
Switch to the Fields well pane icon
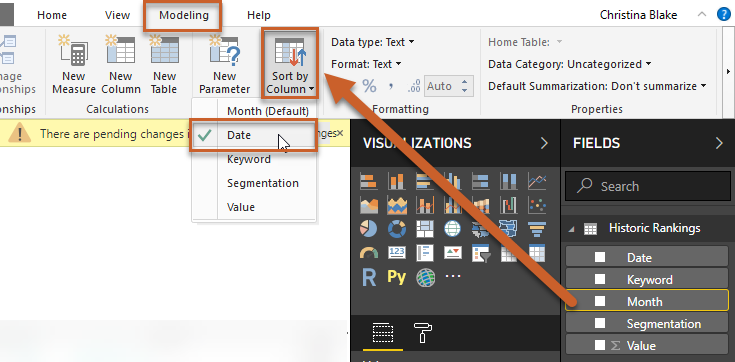383,333
